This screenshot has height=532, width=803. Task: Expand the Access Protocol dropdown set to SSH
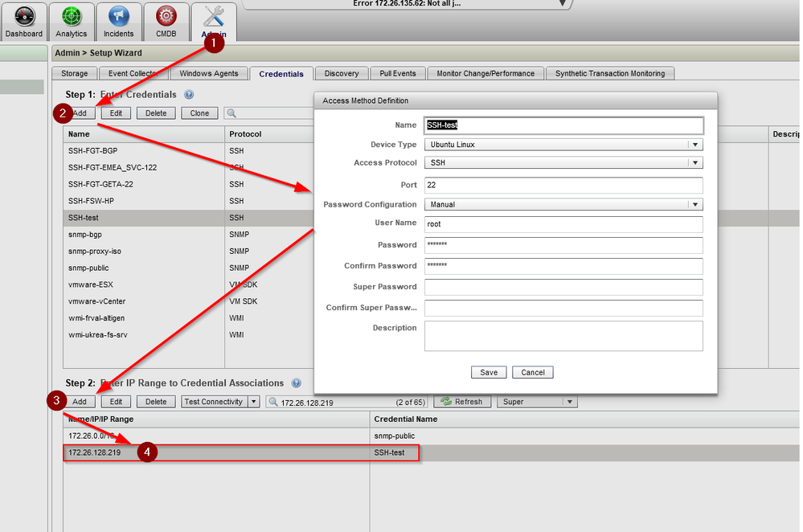click(694, 162)
